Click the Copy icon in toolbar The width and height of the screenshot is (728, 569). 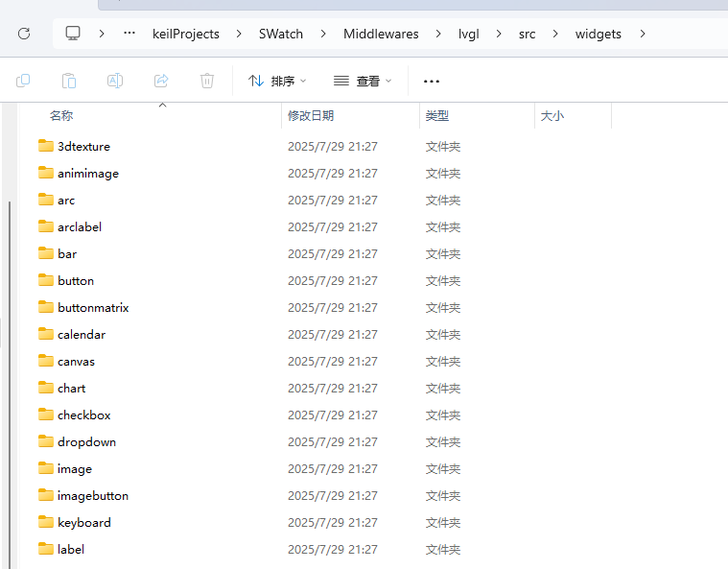pyautogui.click(x=23, y=81)
